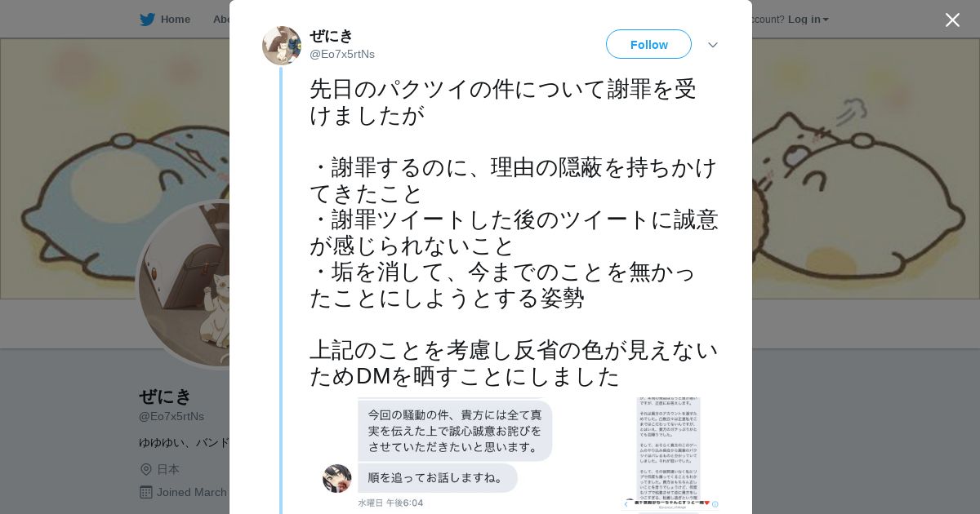Open the author display name ぜにき in tweet
The width and height of the screenshot is (980, 514).
coord(332,36)
